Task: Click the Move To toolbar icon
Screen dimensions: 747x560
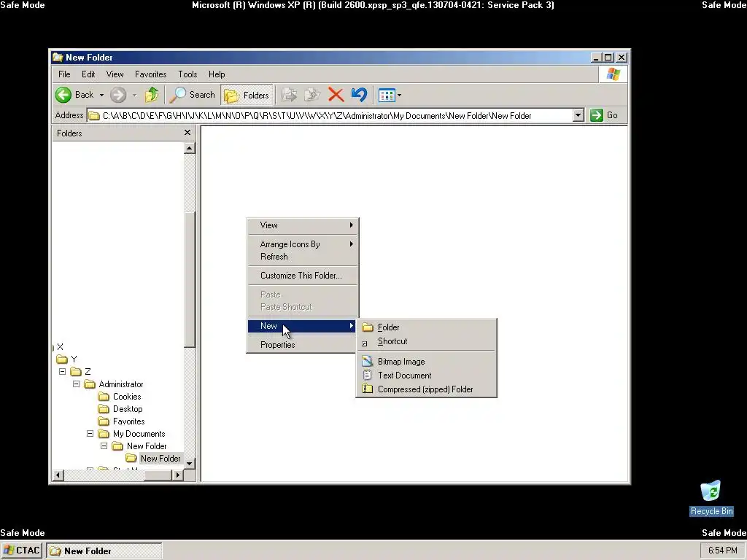Action: (289, 95)
